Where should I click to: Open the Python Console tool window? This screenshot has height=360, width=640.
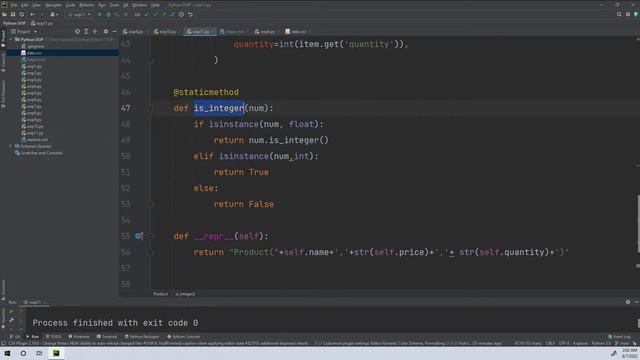pos(183,337)
